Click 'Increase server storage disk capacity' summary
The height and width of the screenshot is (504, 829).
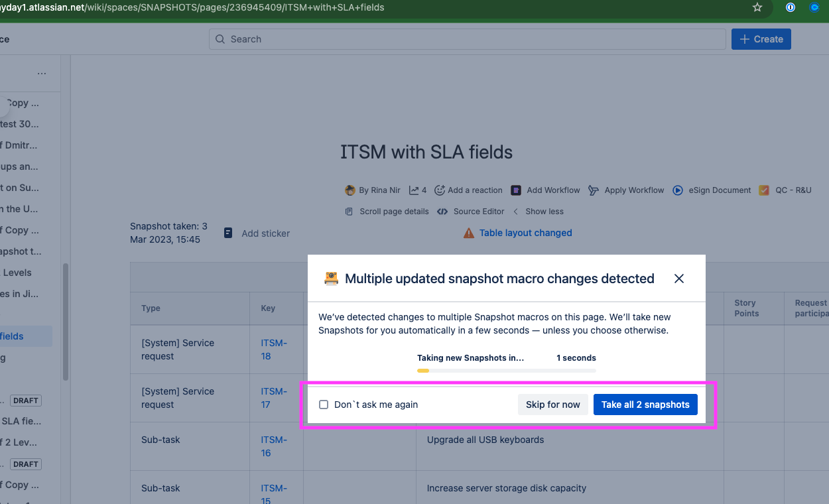click(x=507, y=488)
